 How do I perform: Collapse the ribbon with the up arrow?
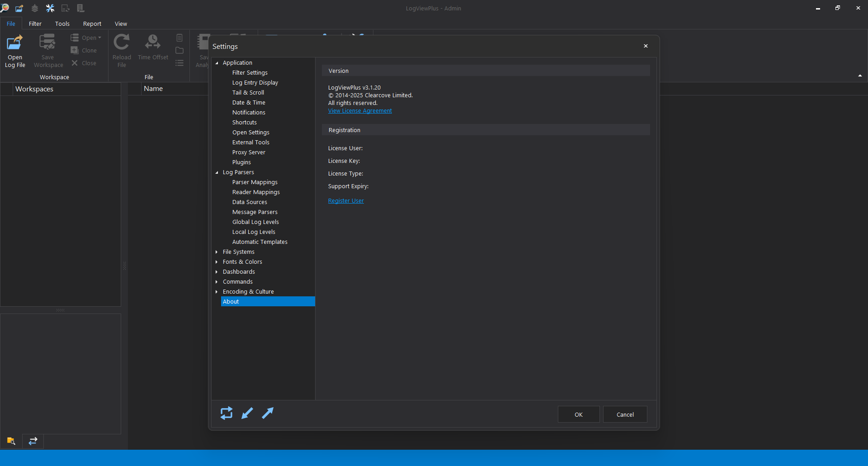(x=860, y=76)
